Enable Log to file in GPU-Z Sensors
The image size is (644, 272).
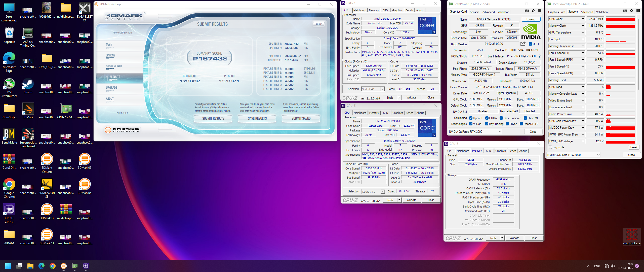click(550, 147)
